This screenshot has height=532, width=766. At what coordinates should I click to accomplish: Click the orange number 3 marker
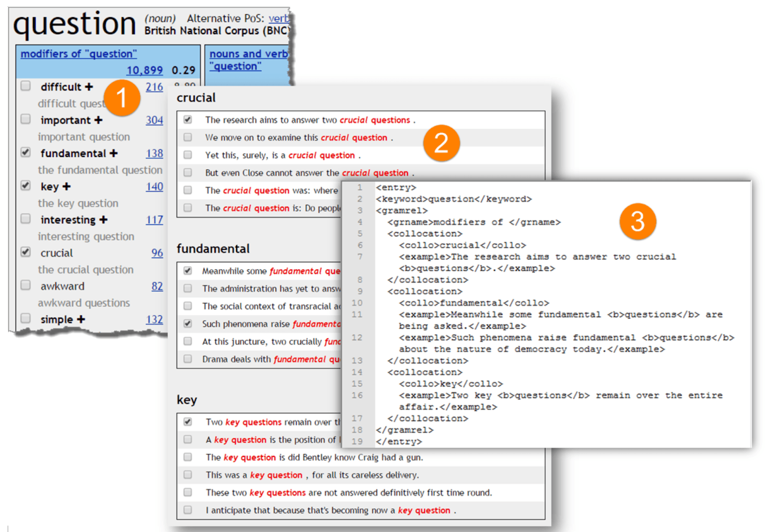tap(637, 222)
